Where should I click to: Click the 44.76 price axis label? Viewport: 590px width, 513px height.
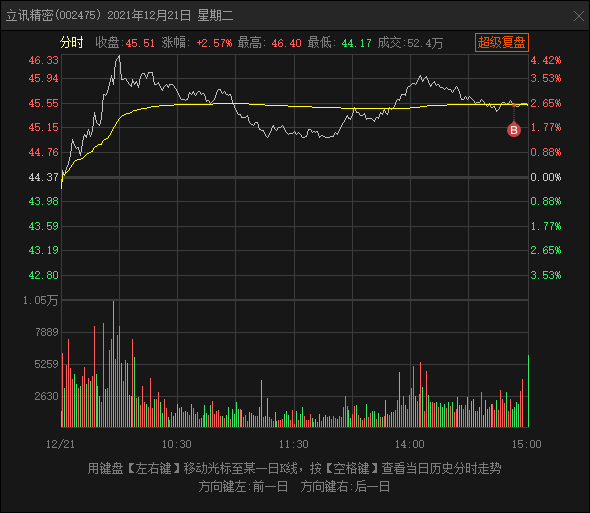click(44, 152)
